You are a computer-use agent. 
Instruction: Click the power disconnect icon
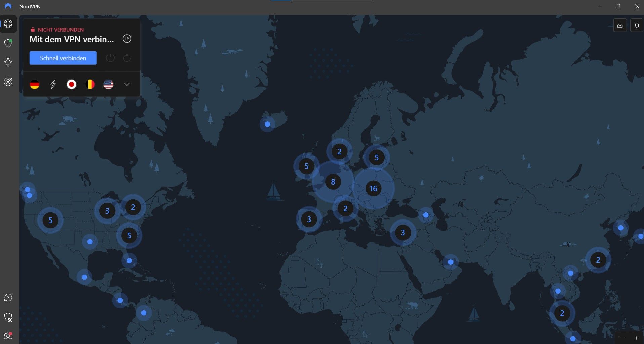click(110, 58)
